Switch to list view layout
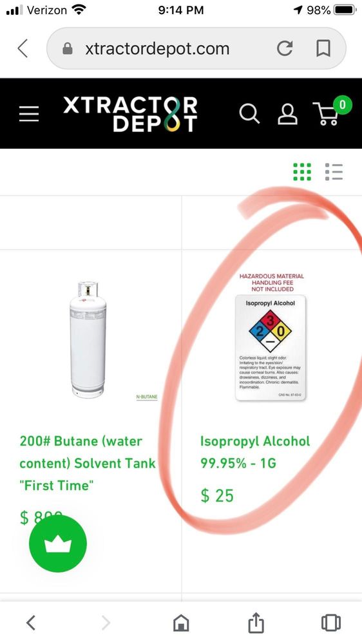The image size is (362, 644). tap(334, 172)
